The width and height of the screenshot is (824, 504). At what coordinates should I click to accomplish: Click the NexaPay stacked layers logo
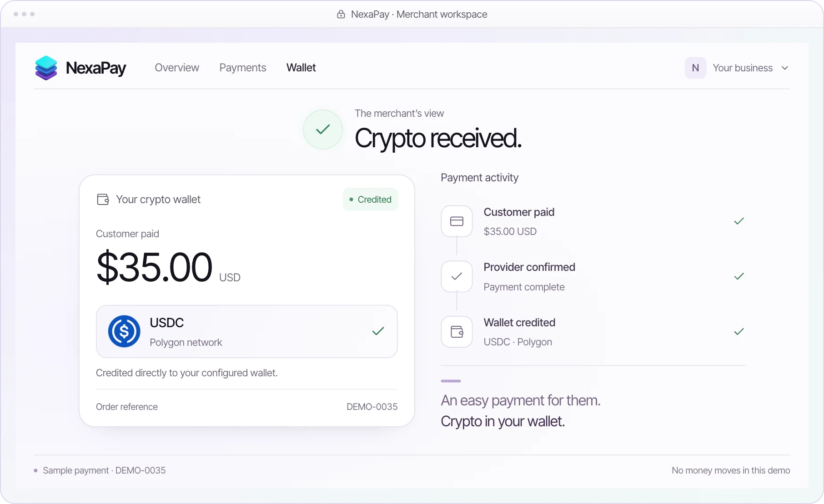pyautogui.click(x=46, y=68)
